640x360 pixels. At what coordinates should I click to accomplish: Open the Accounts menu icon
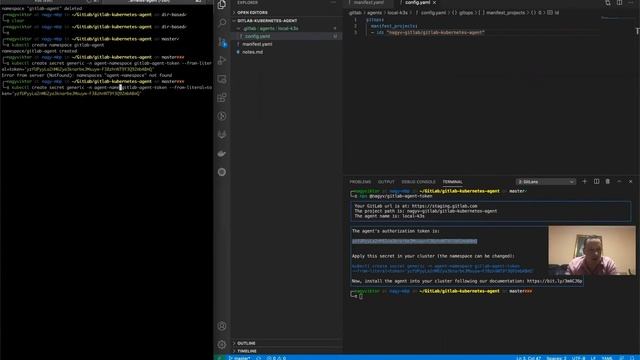click(x=222, y=326)
